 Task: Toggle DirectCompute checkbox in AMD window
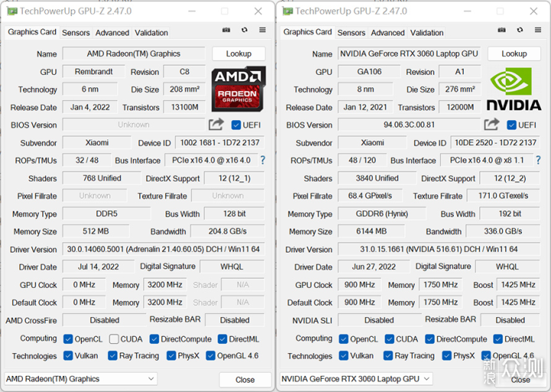[154, 339]
